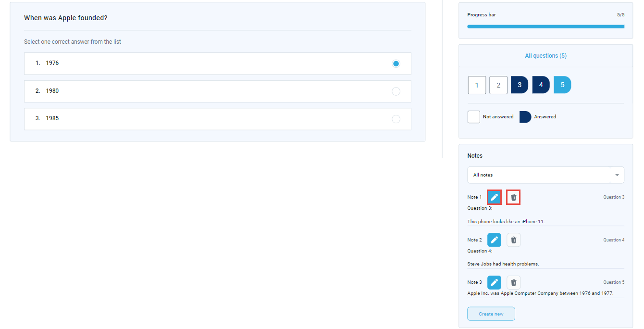The height and width of the screenshot is (329, 644).
Task: Click note text about iPhone 11
Action: pyautogui.click(x=506, y=222)
